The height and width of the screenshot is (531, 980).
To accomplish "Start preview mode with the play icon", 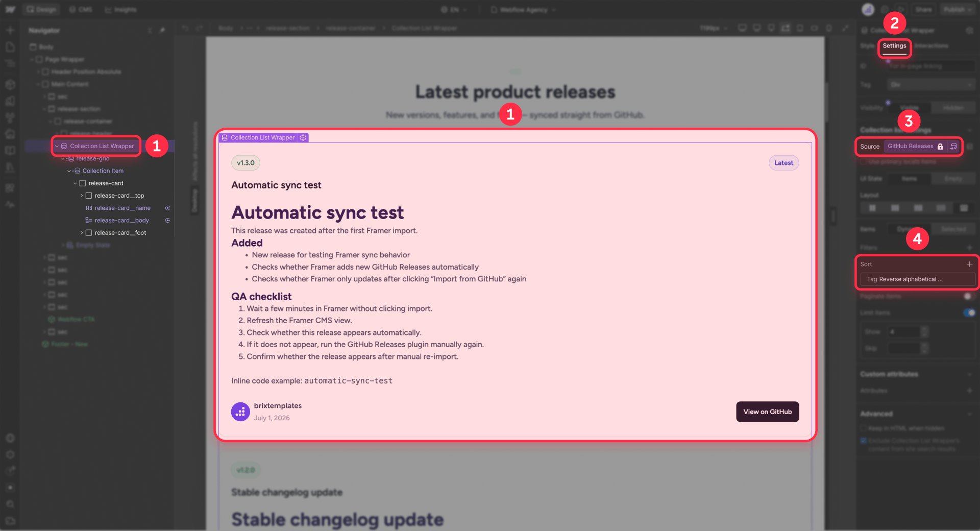I will pyautogui.click(x=901, y=10).
